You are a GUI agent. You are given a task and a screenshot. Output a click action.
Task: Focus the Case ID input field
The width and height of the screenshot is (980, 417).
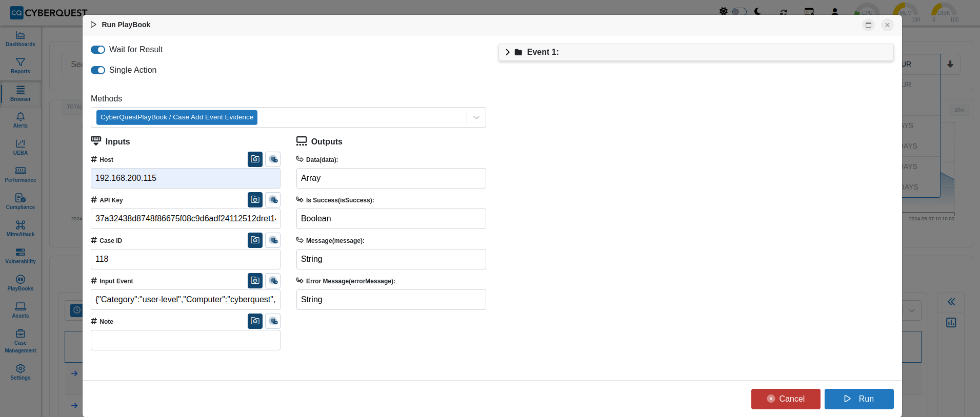[x=186, y=259]
